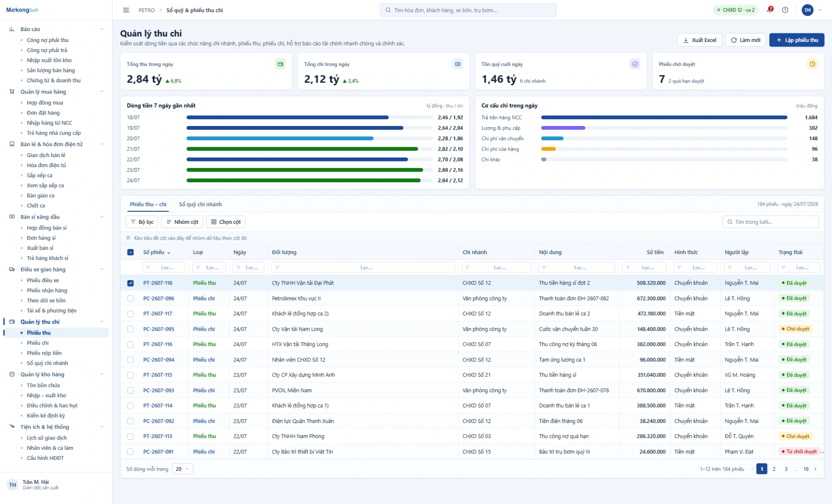Click the Tìm trong lưới search field
The height and width of the screenshot is (504, 832).
pos(770,222)
